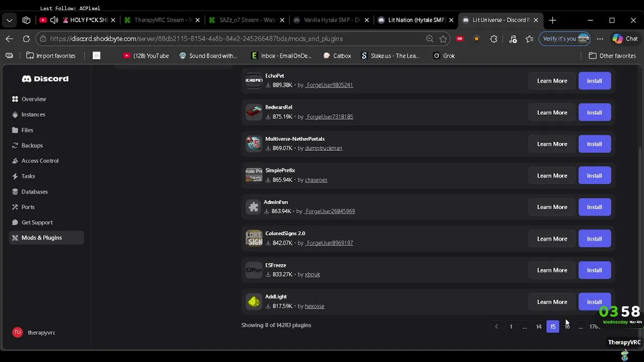Open author link xbpuk
The image size is (644, 362).
click(312, 275)
